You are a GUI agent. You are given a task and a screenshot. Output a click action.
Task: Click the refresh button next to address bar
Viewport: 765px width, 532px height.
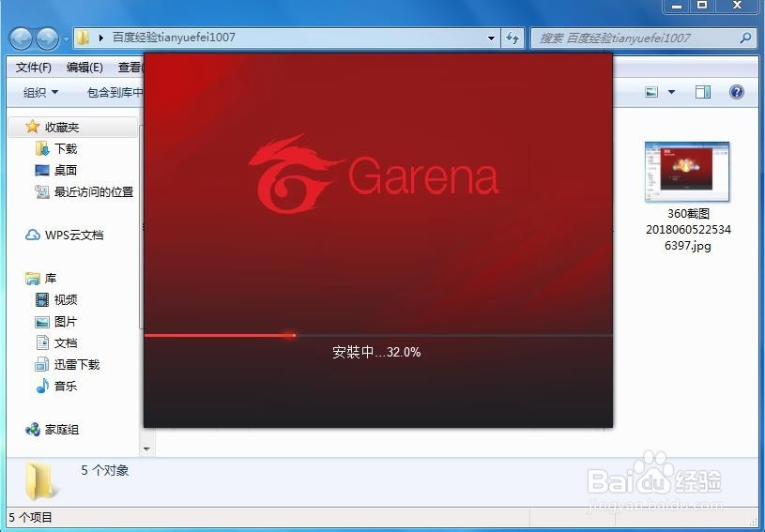513,38
